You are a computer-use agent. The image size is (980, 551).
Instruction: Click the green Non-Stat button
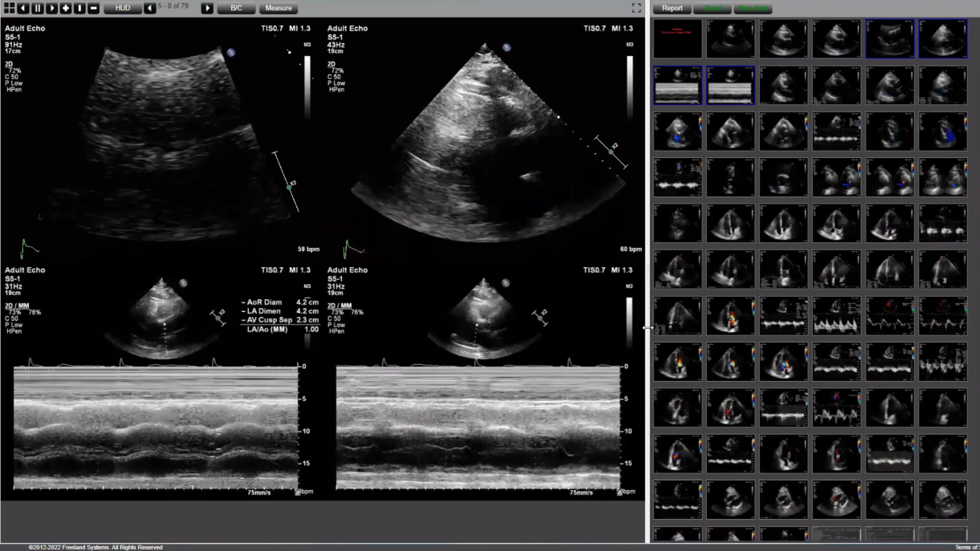[x=752, y=8]
